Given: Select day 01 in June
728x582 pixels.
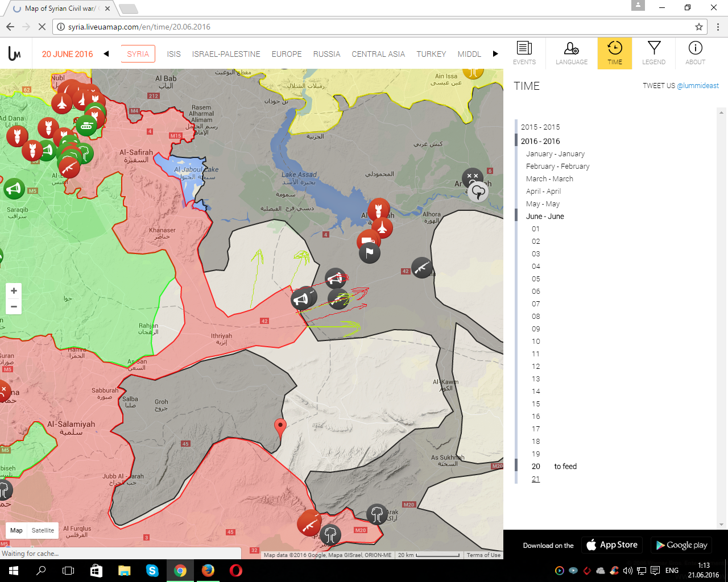Looking at the screenshot, I should click(x=536, y=229).
